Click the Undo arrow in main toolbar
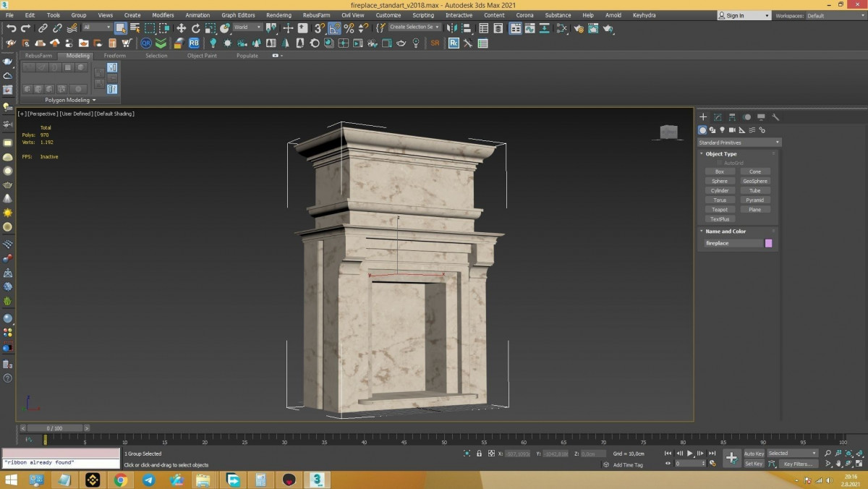Image resolution: width=868 pixels, height=489 pixels. pos(11,28)
